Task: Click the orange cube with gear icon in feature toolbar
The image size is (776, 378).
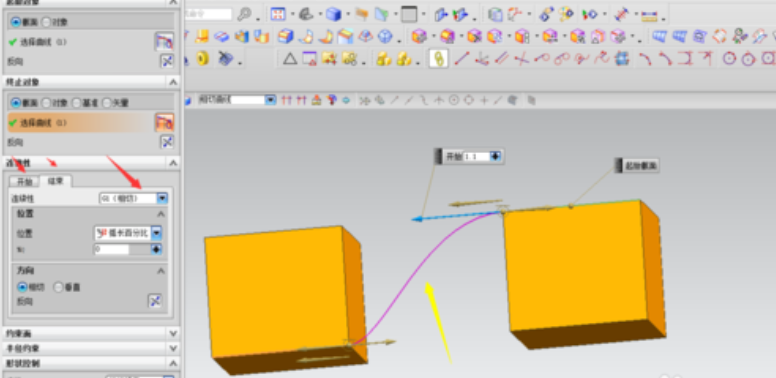Action: coord(419,36)
